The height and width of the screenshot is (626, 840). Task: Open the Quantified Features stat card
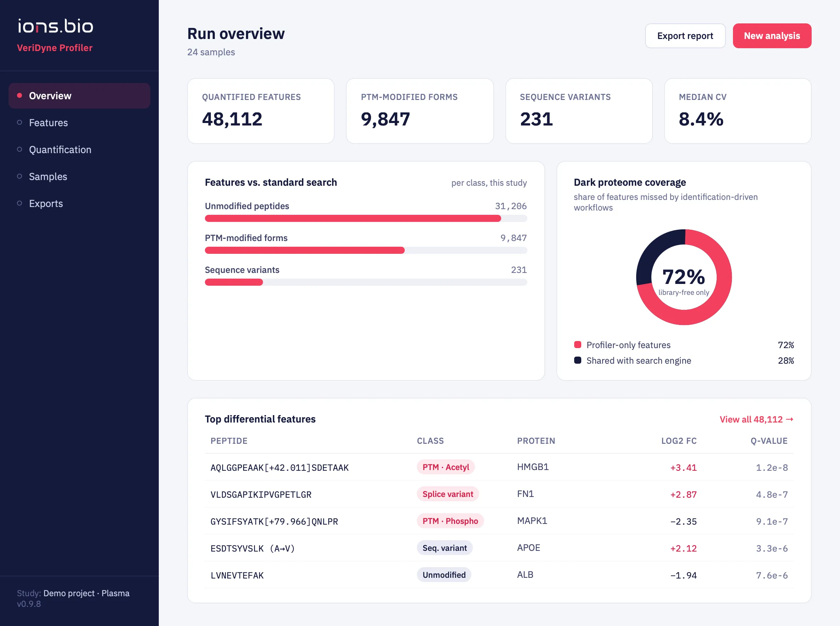[x=261, y=111]
